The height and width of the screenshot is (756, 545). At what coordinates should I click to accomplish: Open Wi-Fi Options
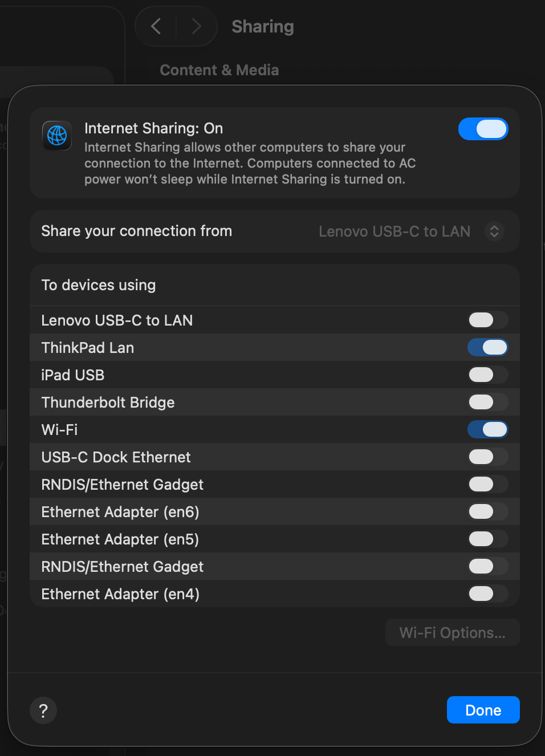click(452, 633)
